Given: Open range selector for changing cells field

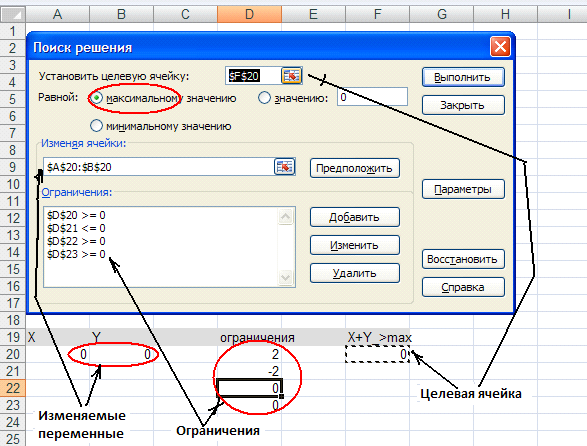Looking at the screenshot, I should (x=285, y=167).
